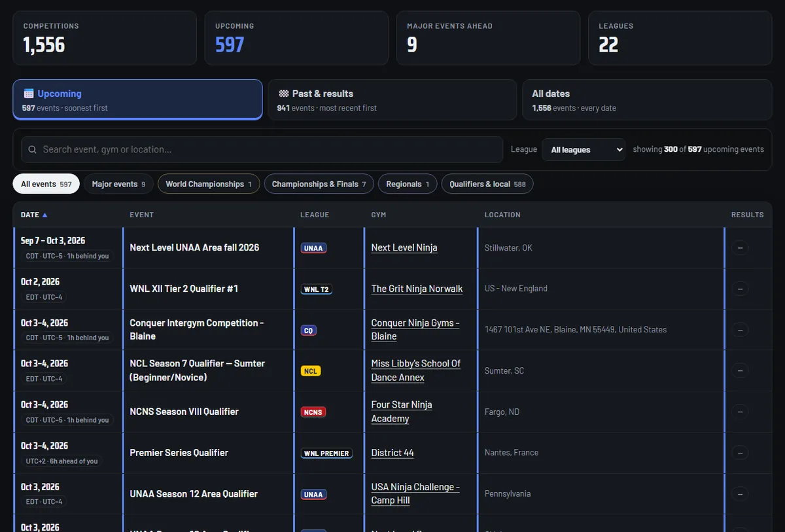
Task: Open Four Star Ninja Academy link
Action: [x=402, y=412]
